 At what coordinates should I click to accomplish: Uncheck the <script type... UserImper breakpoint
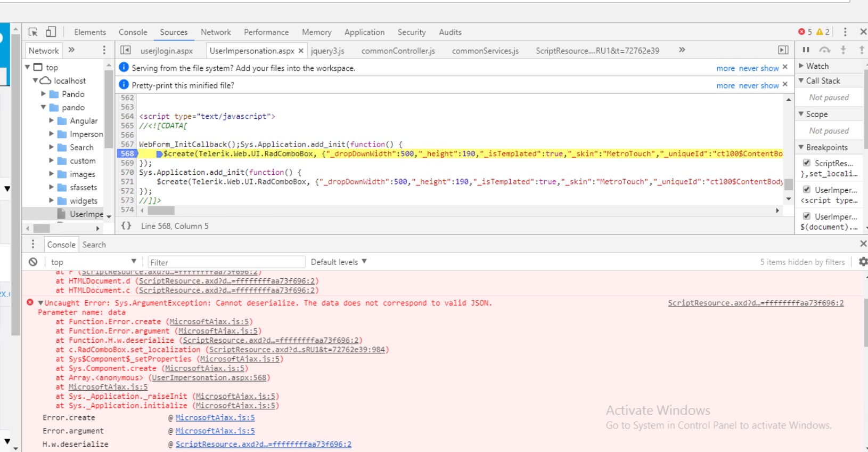(807, 190)
